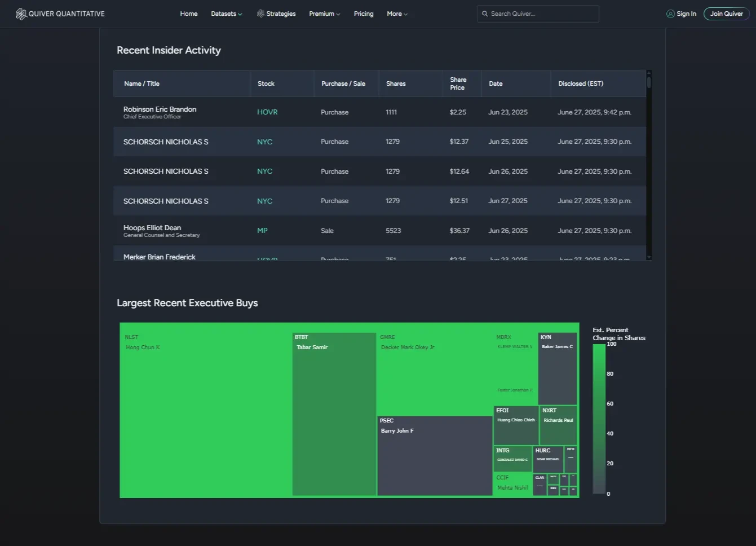Image resolution: width=756 pixels, height=546 pixels.
Task: Click the name Robinson Eric Brandon
Action: (160, 109)
